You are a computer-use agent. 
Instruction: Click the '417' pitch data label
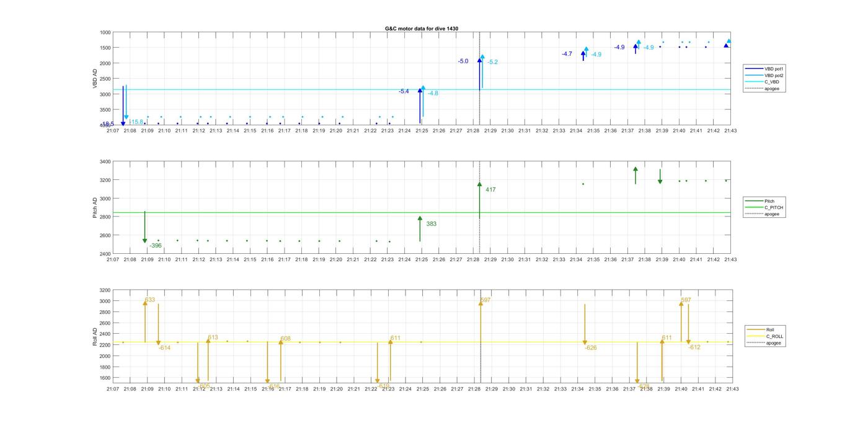(490, 190)
